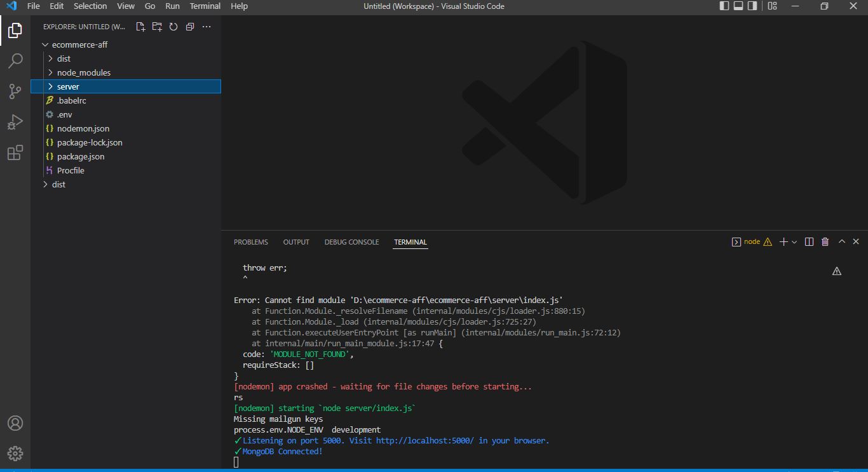Collapse the ecommerce-aff folder
Viewport: 868px width, 472px height.
(44, 44)
